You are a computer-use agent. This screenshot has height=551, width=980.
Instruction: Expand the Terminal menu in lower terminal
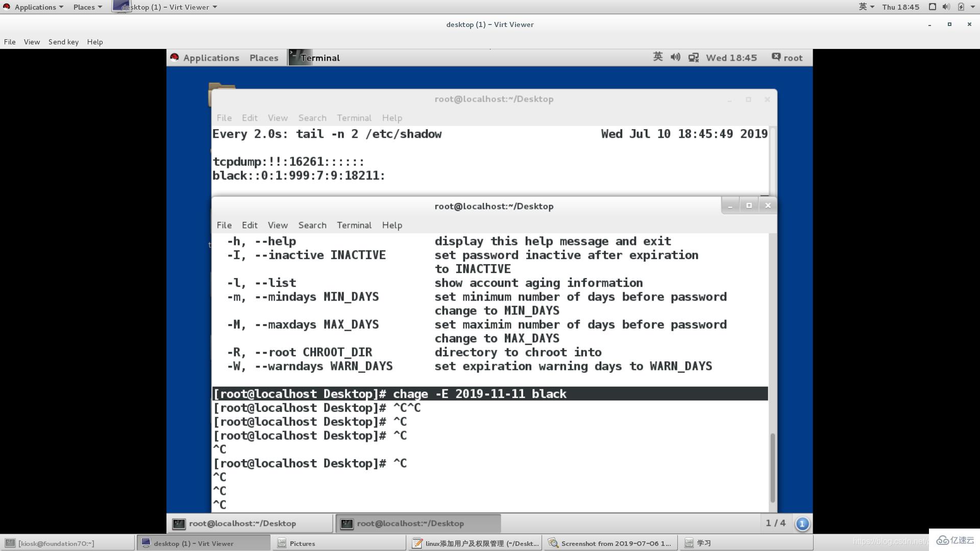(354, 224)
